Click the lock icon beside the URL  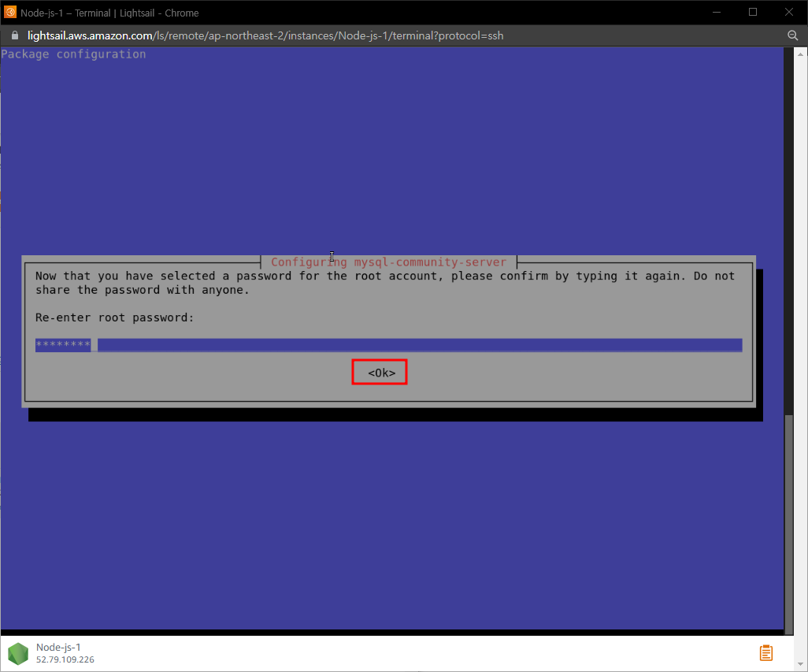15,35
